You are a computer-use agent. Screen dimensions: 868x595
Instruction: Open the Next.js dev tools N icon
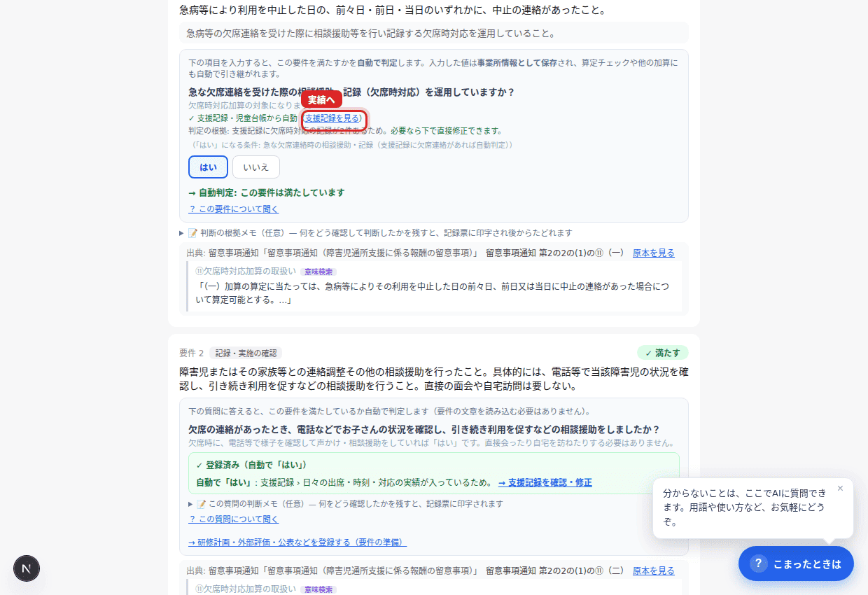(27, 568)
